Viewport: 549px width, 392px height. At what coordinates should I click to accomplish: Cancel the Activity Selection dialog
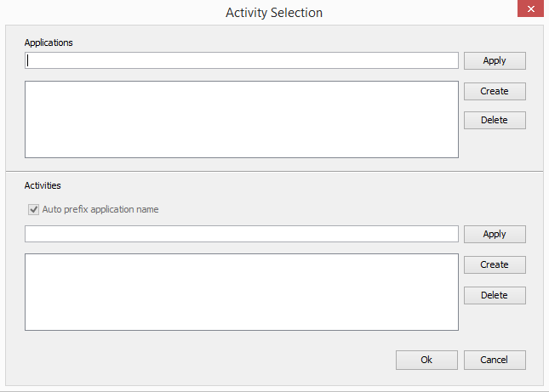pos(495,360)
